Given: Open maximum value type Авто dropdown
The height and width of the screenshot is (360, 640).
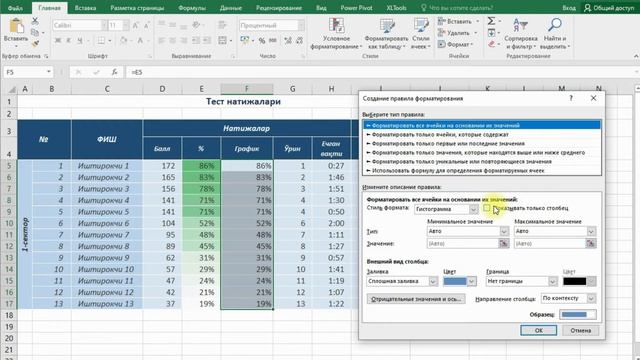Looking at the screenshot, I should click(x=591, y=231).
